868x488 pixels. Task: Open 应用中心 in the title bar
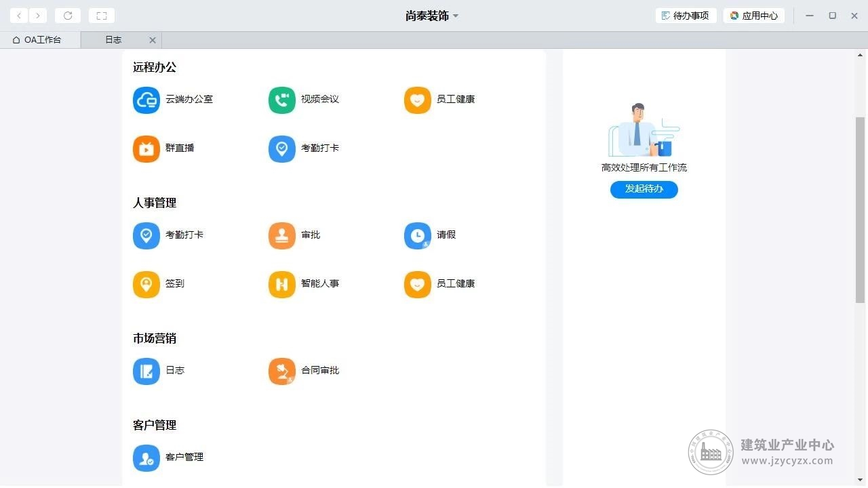tap(754, 16)
